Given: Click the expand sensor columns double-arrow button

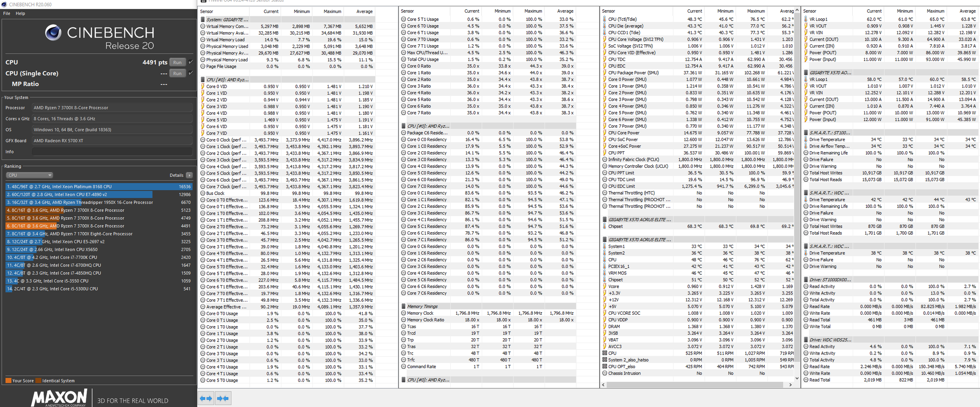Looking at the screenshot, I should 206,398.
